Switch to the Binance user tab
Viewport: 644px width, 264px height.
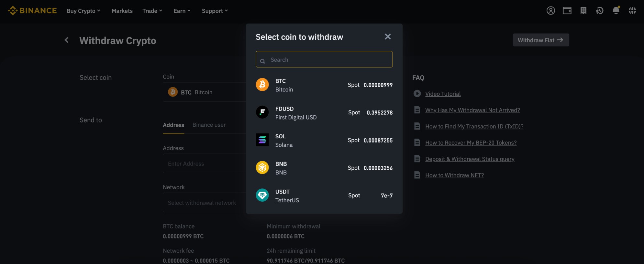click(209, 125)
